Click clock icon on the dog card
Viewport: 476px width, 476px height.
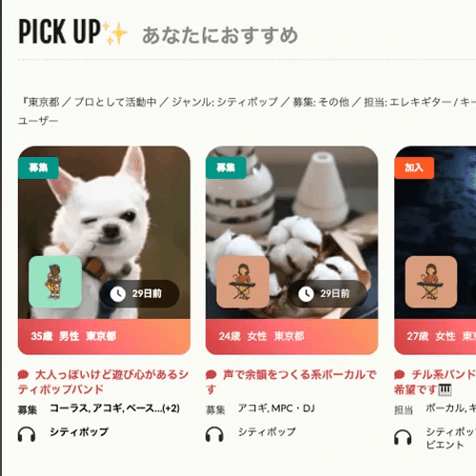point(118,294)
